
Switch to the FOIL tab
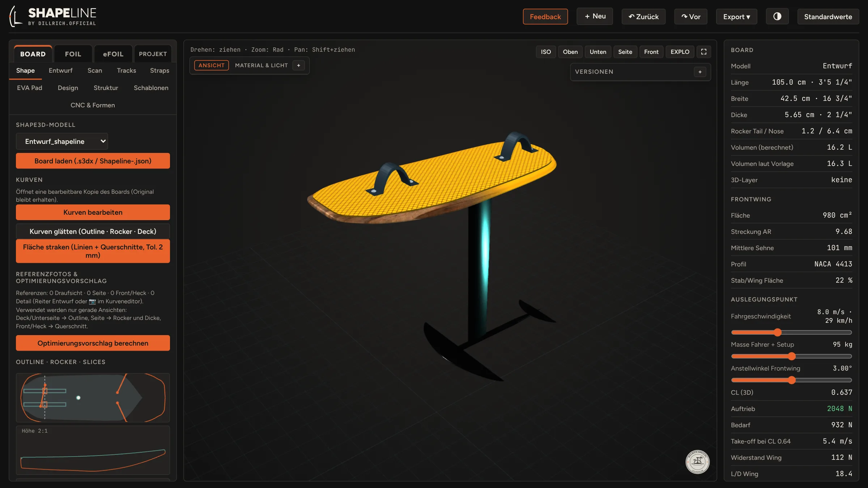[73, 54]
